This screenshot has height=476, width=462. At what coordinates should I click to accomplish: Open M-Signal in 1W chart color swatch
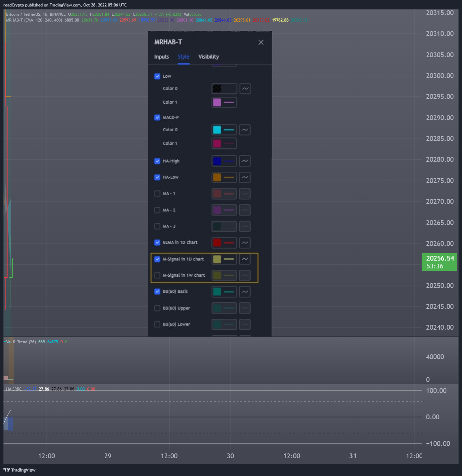pyautogui.click(x=224, y=275)
